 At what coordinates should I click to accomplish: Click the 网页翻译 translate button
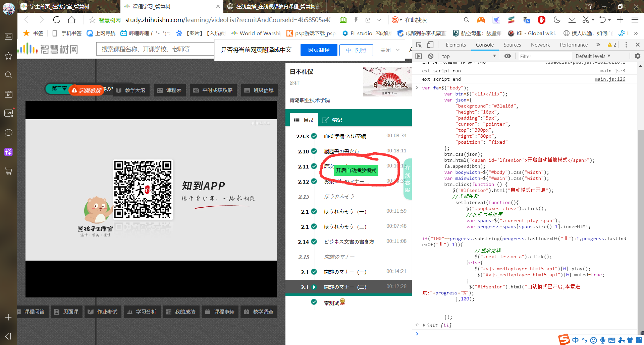319,50
